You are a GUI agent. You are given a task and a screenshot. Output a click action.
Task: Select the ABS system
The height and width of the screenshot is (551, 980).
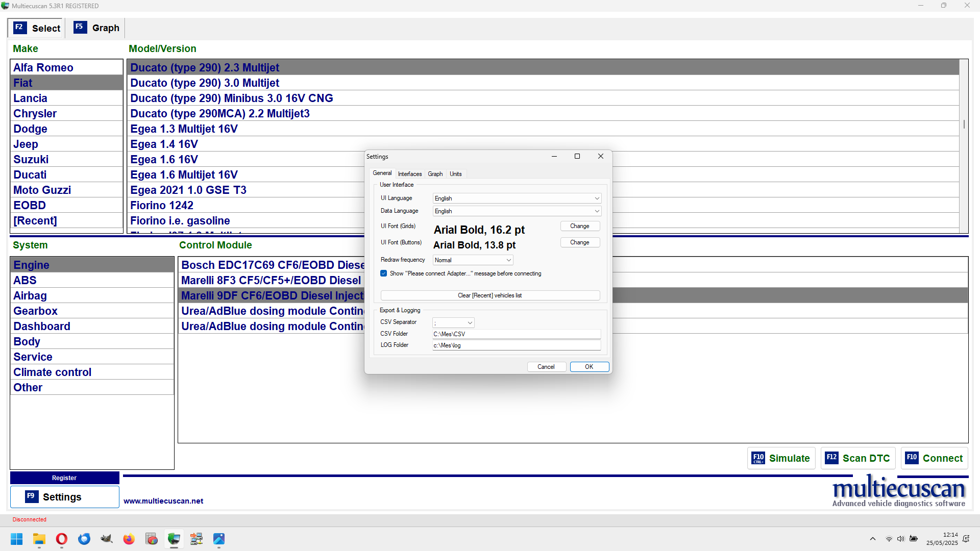point(92,281)
